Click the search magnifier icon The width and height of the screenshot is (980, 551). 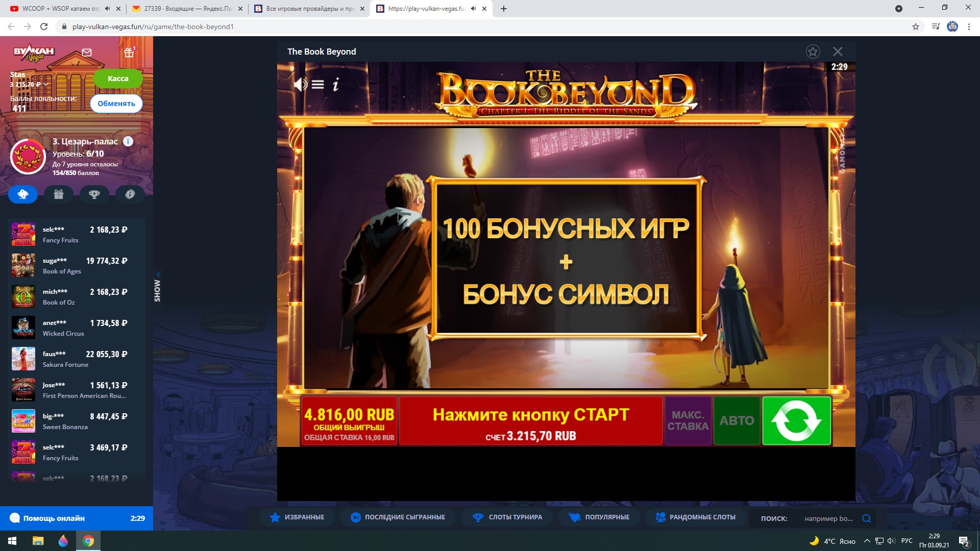coord(866,518)
